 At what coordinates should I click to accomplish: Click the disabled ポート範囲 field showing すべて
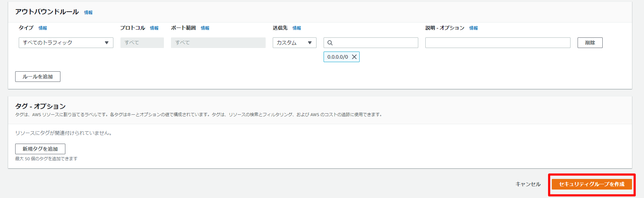(218, 43)
